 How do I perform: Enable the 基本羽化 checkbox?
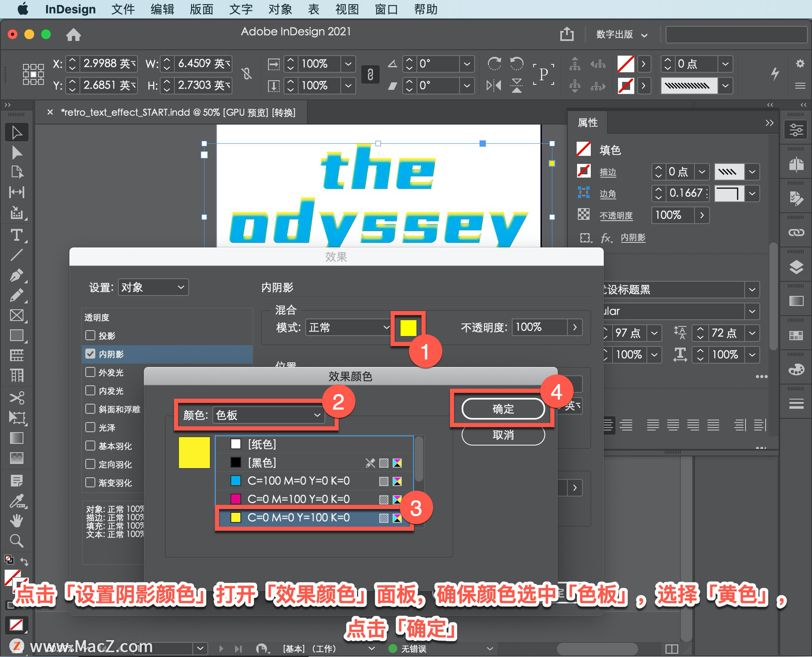[90, 446]
